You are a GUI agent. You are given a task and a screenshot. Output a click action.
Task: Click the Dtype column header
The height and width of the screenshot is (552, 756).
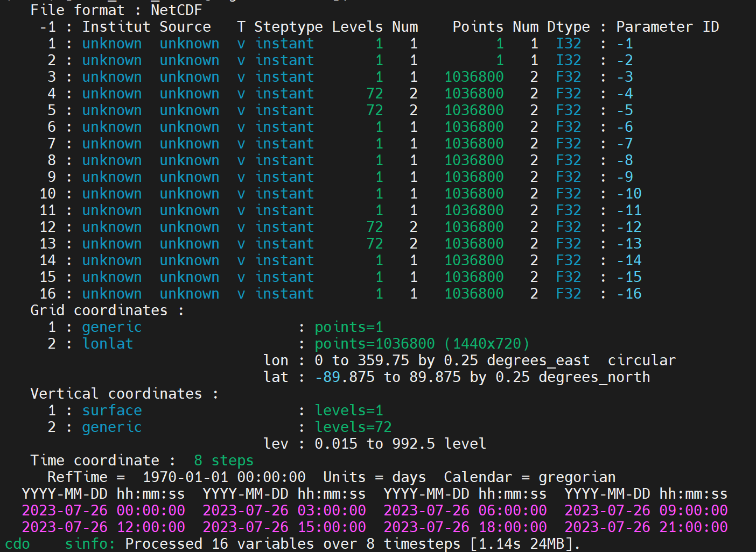(x=568, y=27)
